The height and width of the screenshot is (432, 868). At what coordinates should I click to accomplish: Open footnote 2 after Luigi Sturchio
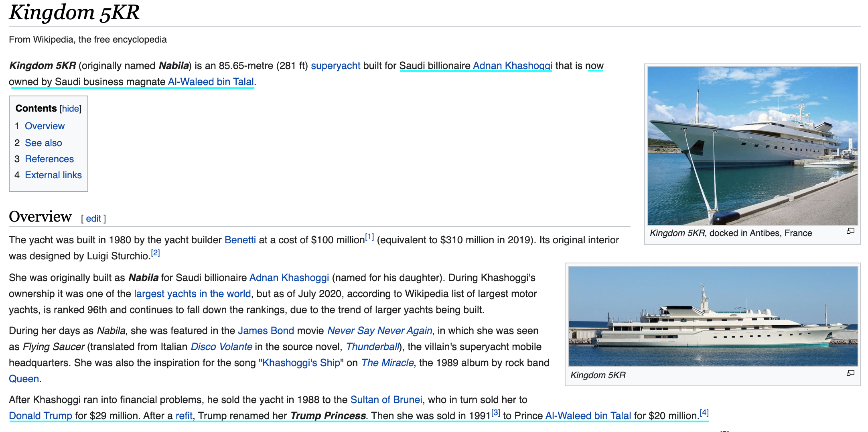tap(155, 253)
